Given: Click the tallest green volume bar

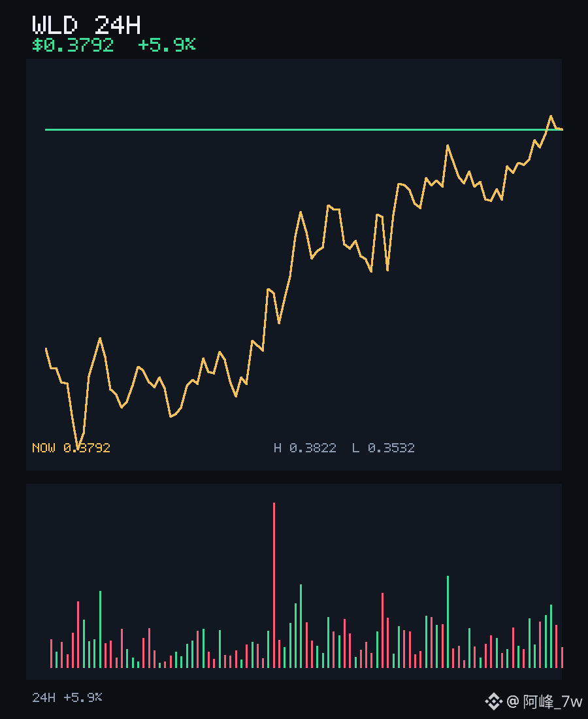Looking at the screenshot, I should (x=448, y=622).
